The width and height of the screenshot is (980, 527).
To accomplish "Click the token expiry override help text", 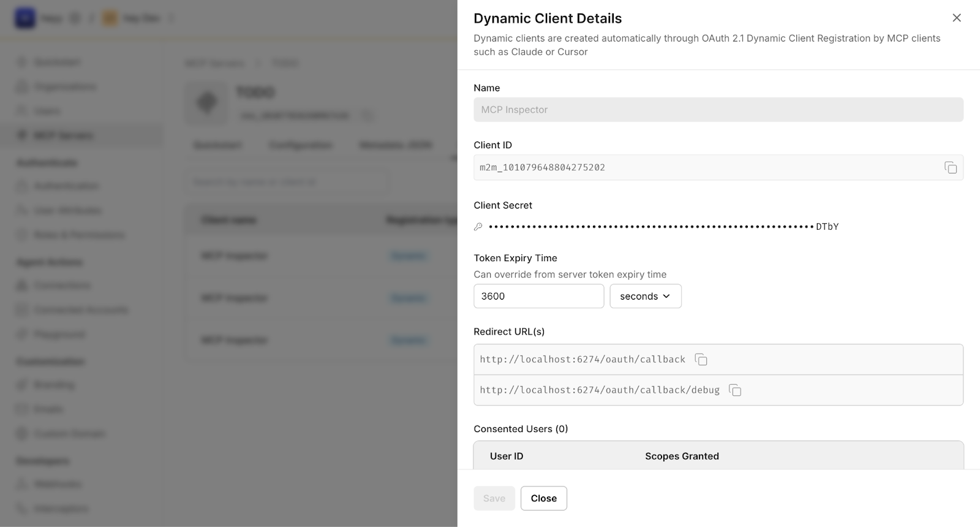I will 570,275.
